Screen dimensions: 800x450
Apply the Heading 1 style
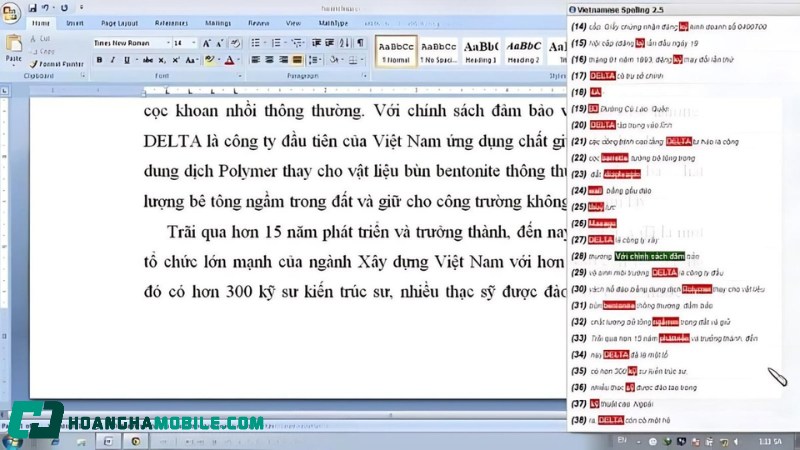tap(481, 51)
